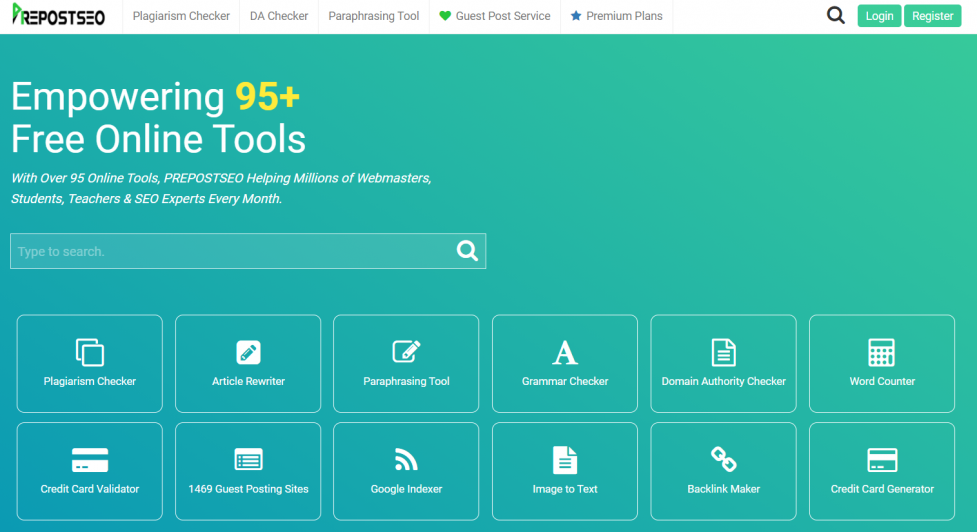977x532 pixels.
Task: Click the Plagiarism Checker overlapping pages icon
Action: tap(90, 352)
